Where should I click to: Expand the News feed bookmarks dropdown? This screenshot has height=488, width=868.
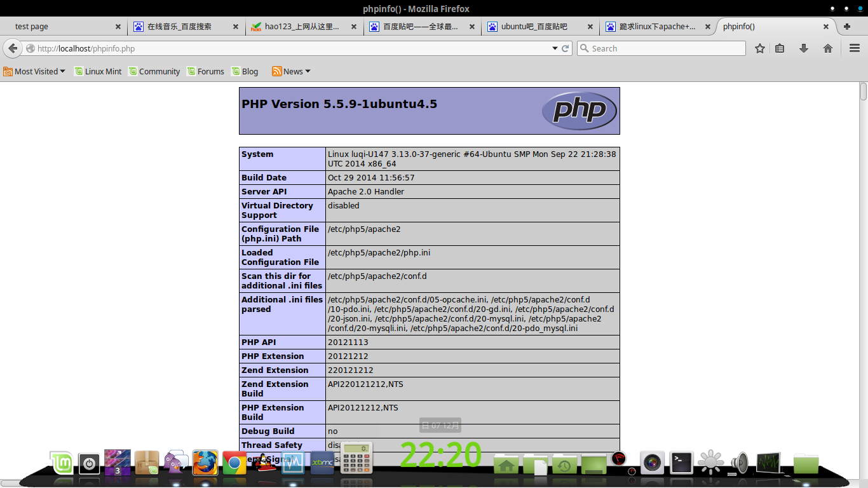(x=291, y=71)
